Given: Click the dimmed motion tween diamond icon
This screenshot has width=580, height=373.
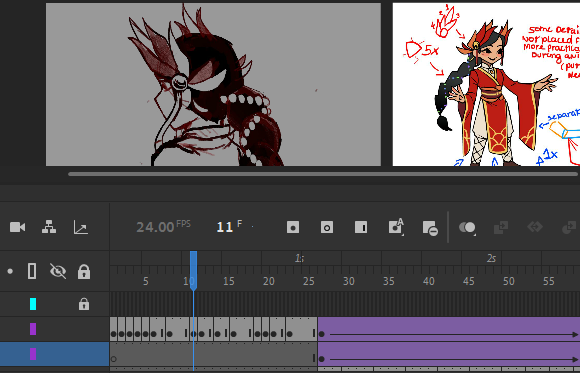Looking at the screenshot, I should (535, 226).
